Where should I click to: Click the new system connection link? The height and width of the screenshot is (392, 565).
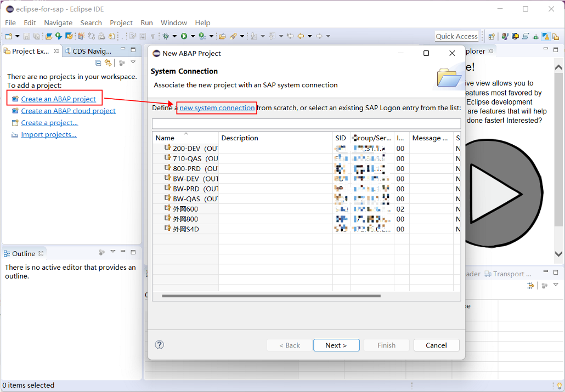(x=217, y=107)
